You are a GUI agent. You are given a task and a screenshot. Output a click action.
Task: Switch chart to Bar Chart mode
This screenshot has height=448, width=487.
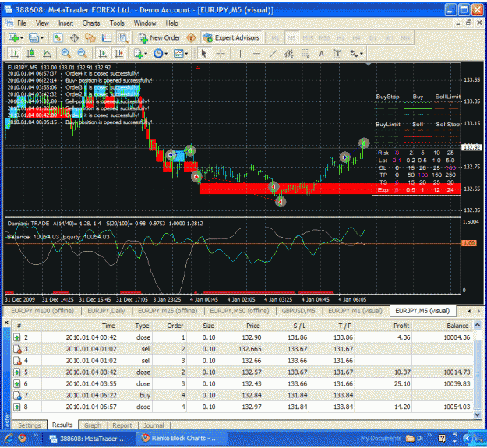click(14, 54)
